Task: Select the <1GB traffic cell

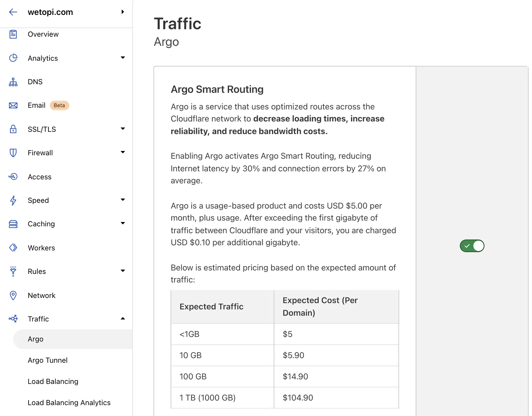Action: (222, 334)
